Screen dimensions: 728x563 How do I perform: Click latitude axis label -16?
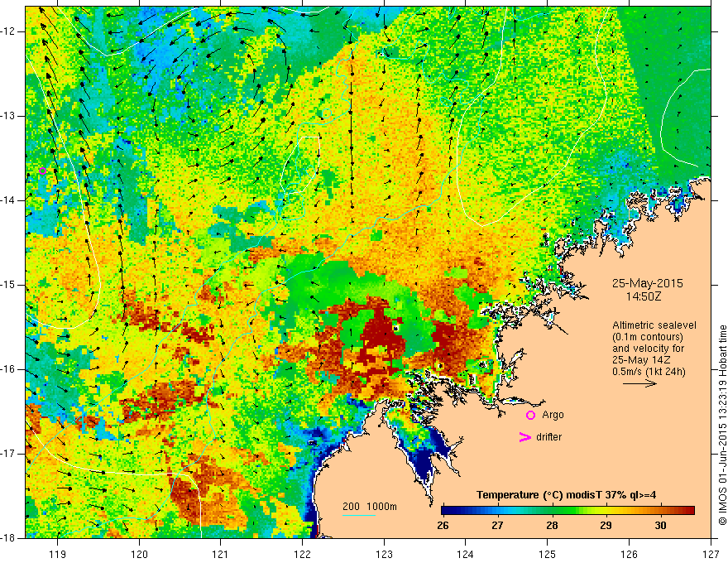(x=8, y=370)
